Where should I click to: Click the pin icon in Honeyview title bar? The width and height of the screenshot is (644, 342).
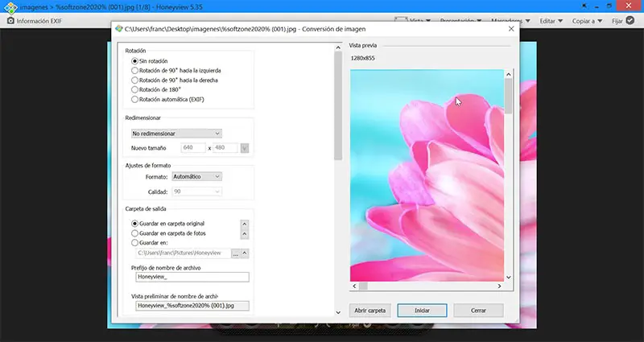click(x=584, y=6)
